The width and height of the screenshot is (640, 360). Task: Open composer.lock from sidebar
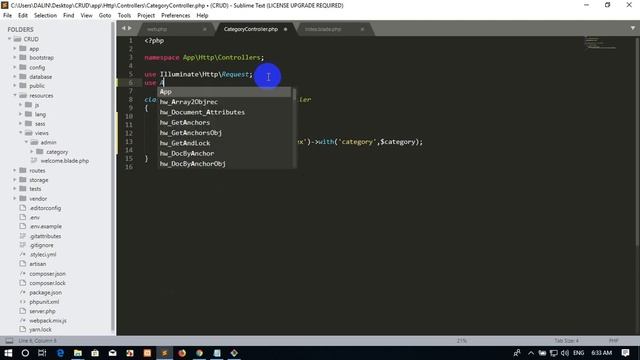click(47, 283)
